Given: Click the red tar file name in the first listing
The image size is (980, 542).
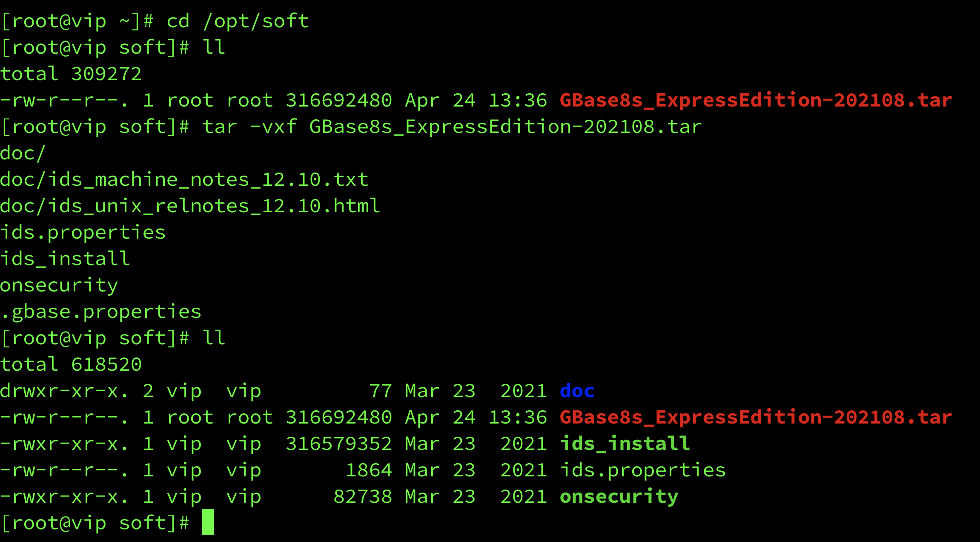Looking at the screenshot, I should click(756, 100).
